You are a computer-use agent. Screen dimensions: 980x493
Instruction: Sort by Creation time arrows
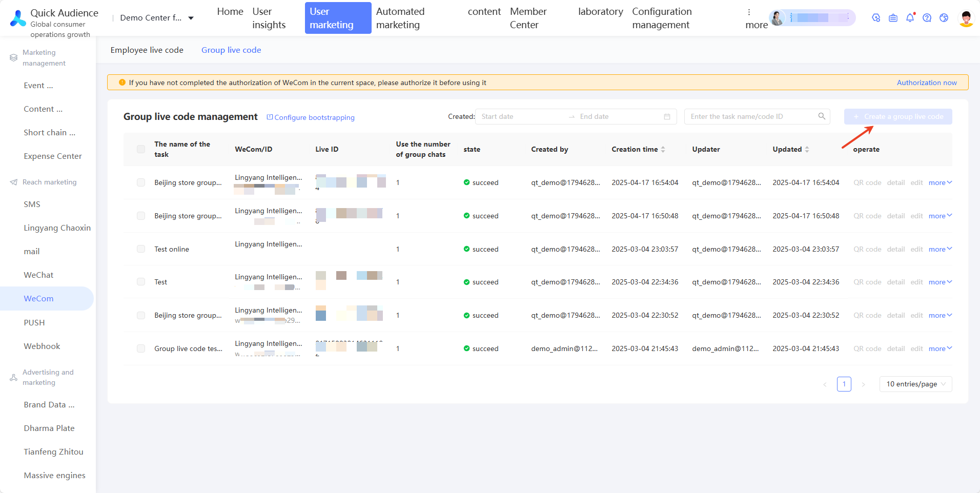pyautogui.click(x=663, y=149)
